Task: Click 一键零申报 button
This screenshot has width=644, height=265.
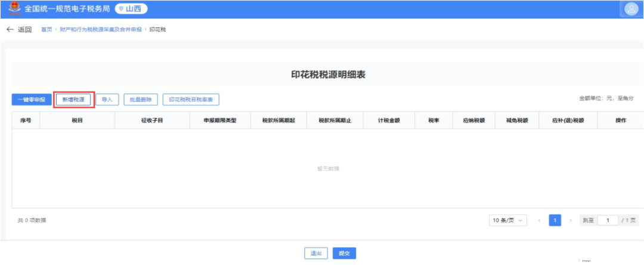Action: [32, 99]
